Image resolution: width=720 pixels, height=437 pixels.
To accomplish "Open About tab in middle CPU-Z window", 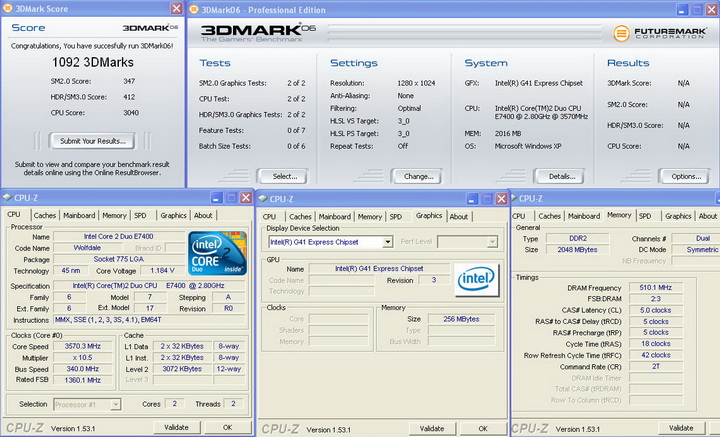I will tap(458, 217).
